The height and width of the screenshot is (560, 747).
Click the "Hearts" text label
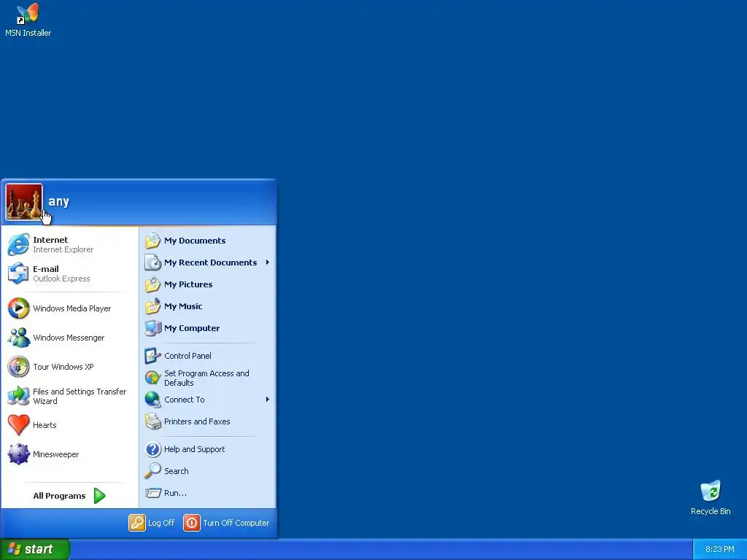(x=44, y=425)
